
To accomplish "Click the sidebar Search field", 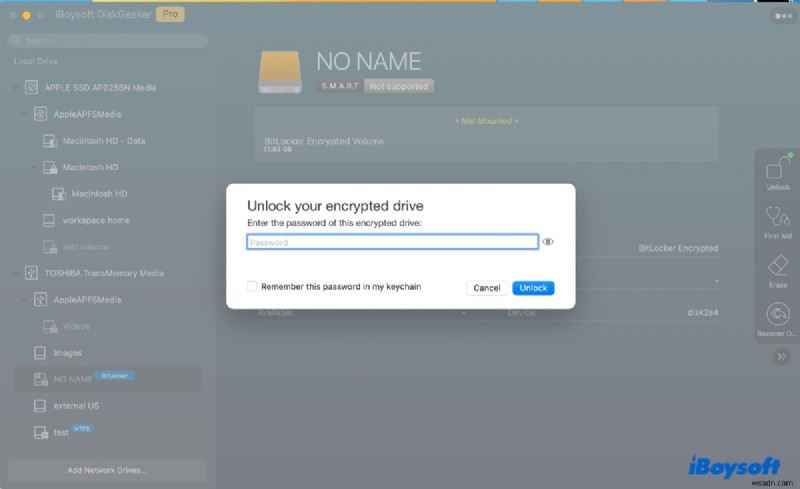I will tap(108, 40).
